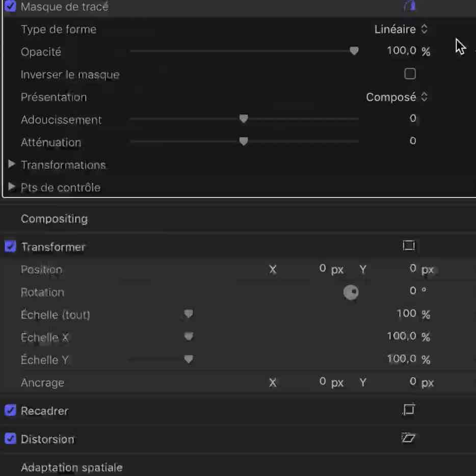
Task: Expand the Pts de contrôle section
Action: tap(12, 187)
